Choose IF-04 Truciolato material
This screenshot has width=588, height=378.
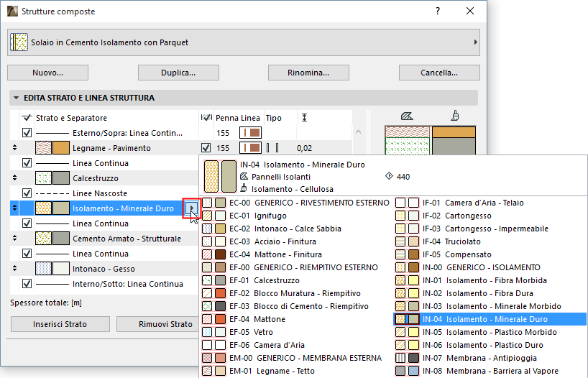click(x=490, y=242)
